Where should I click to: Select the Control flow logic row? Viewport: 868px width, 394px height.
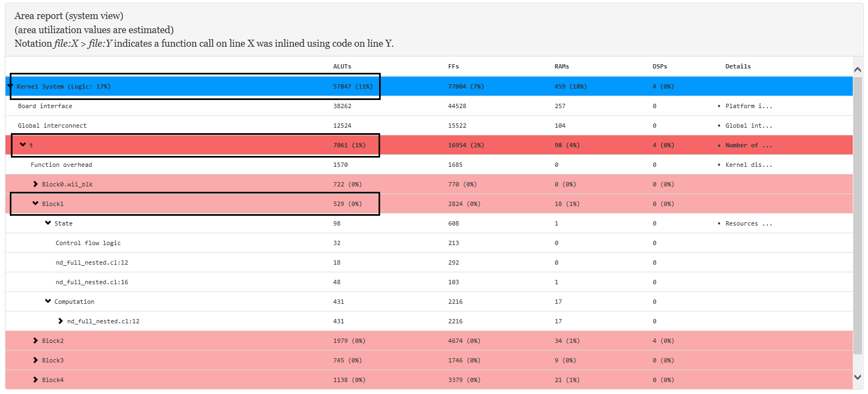[x=88, y=243]
